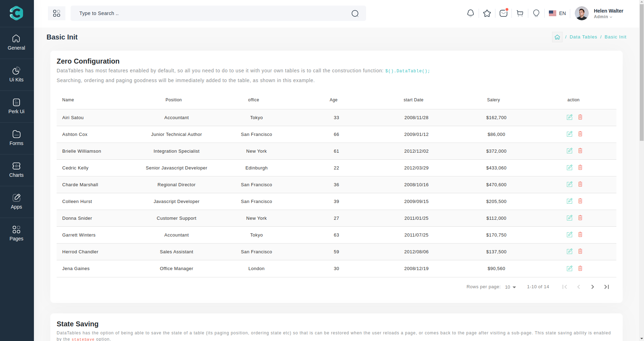Open messages envelope icon

503,13
